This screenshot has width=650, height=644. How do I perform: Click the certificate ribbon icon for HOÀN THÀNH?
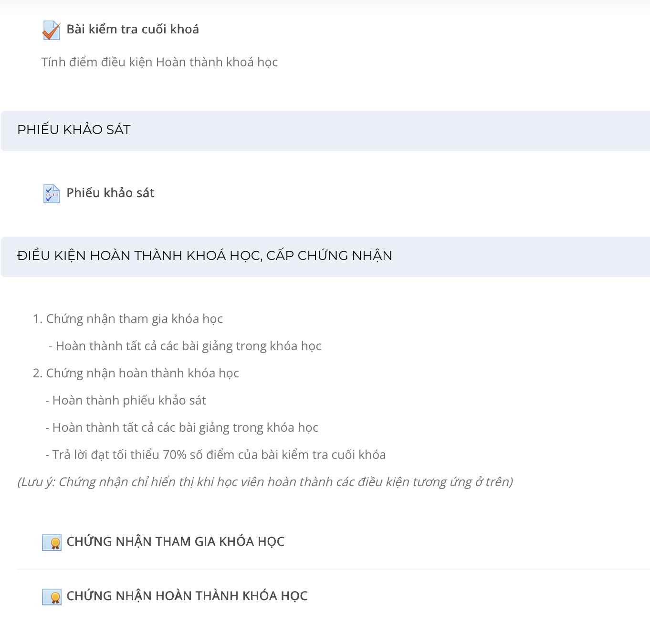click(x=52, y=597)
